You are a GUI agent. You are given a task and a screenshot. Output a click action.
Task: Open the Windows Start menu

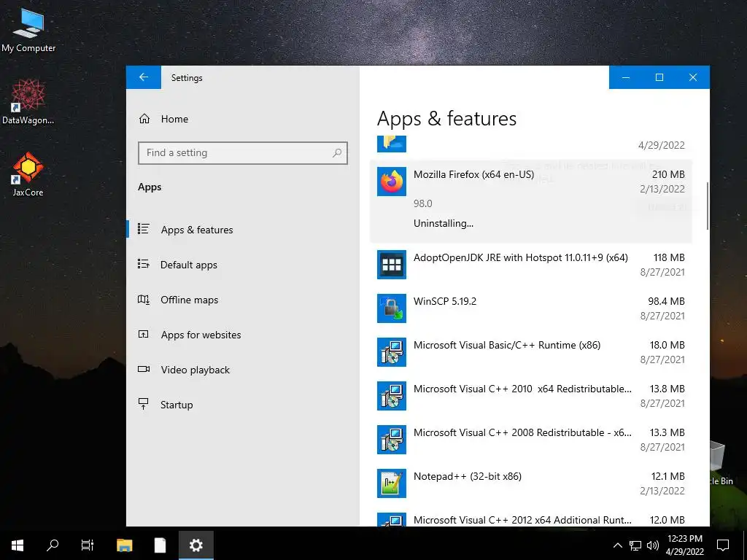18,545
